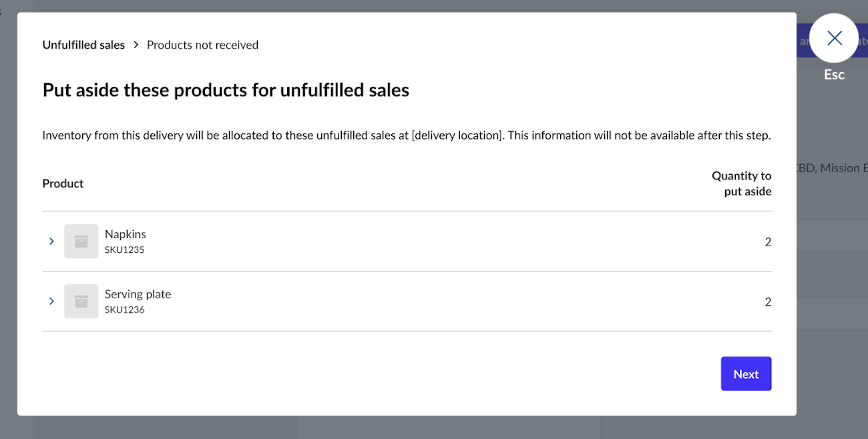Click the Esc label below close button
Screen dimensions: 868x439
(x=834, y=75)
